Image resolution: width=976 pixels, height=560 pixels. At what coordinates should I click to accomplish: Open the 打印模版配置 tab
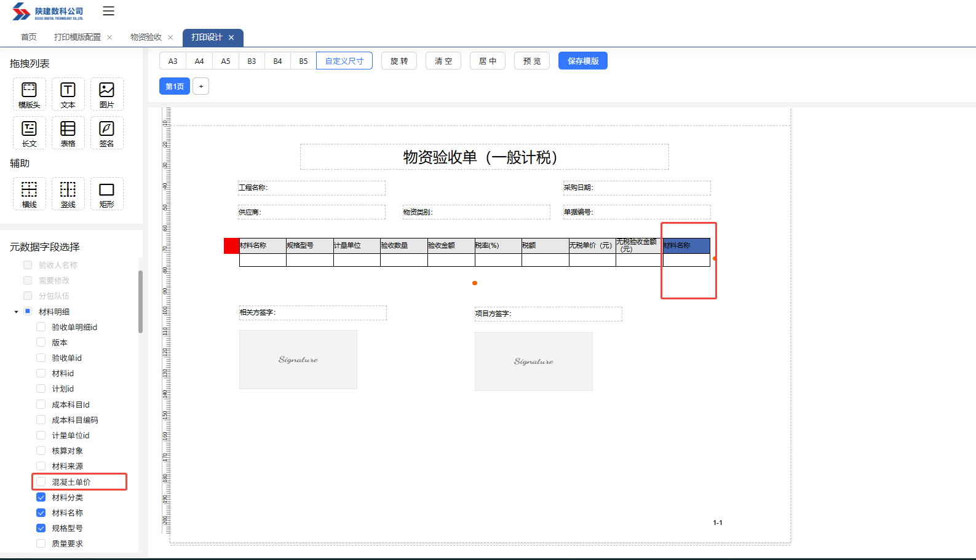point(77,37)
